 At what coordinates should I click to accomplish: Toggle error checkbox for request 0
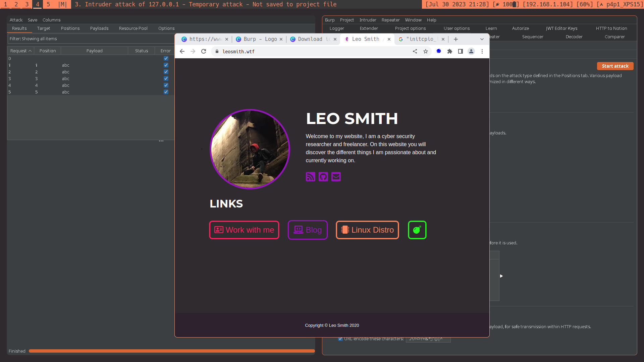pos(166,58)
